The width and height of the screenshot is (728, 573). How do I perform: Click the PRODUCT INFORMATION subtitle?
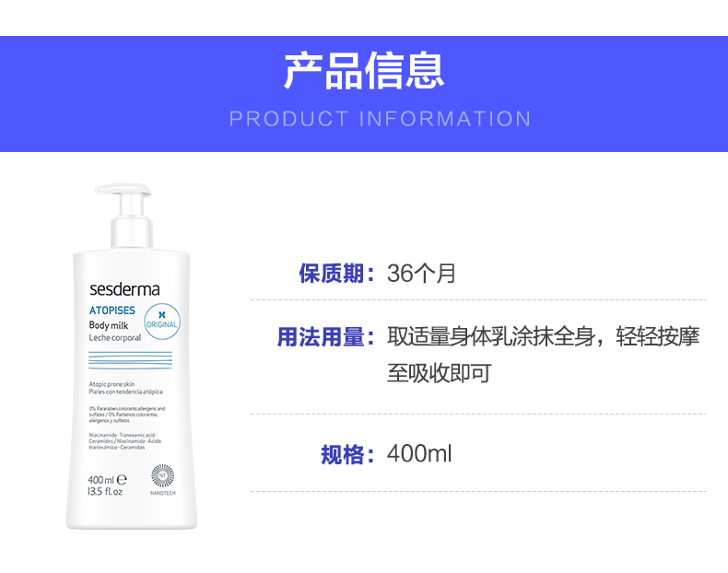(x=381, y=119)
